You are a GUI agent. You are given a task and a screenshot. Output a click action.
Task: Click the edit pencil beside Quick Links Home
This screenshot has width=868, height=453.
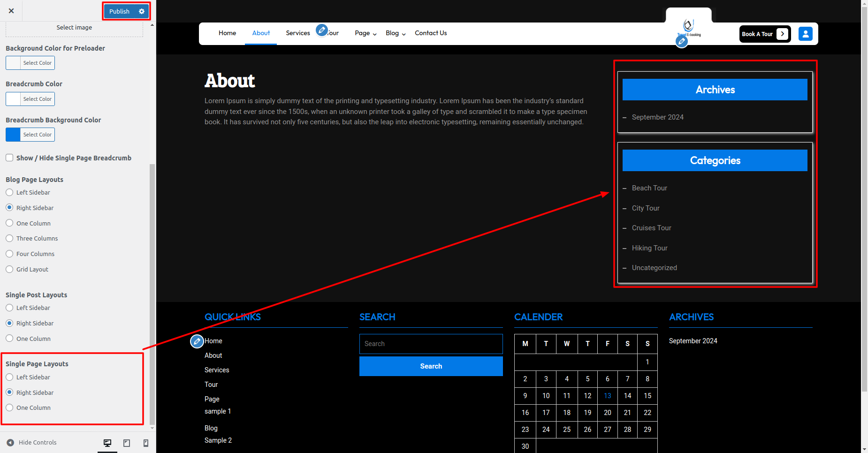pos(197,341)
